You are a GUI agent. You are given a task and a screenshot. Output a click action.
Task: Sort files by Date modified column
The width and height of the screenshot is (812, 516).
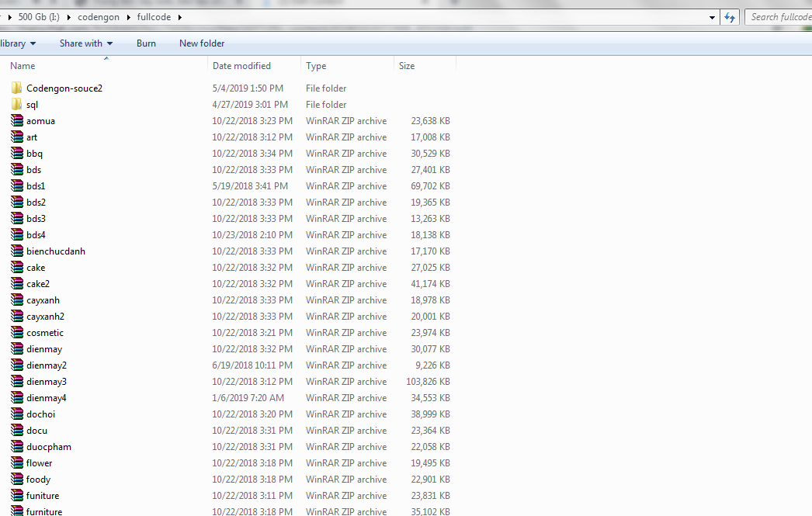tap(241, 66)
